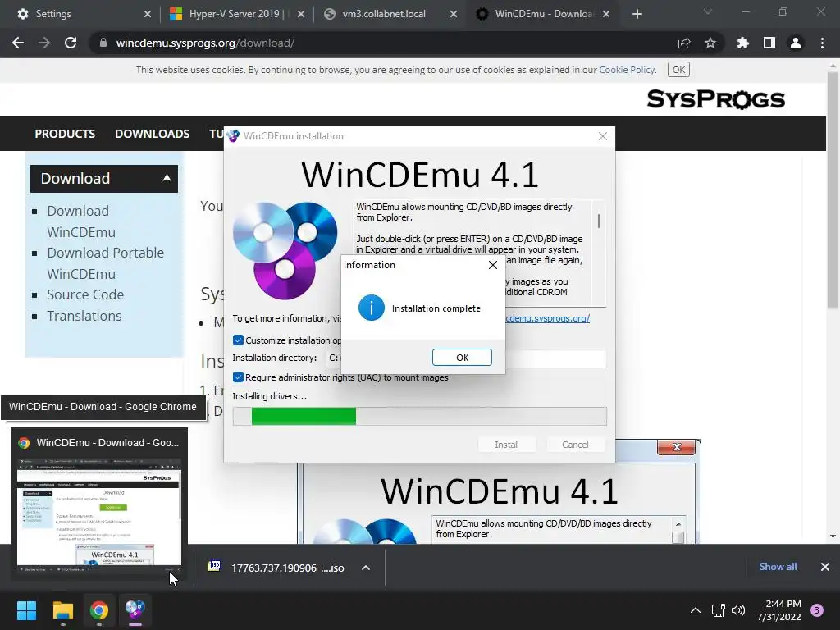Screen dimensions: 840x630
Task: Bookmark this page with star icon
Action: point(710,43)
